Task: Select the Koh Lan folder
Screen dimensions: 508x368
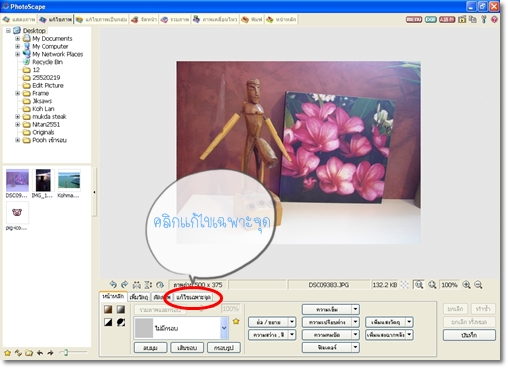Action: [x=43, y=109]
